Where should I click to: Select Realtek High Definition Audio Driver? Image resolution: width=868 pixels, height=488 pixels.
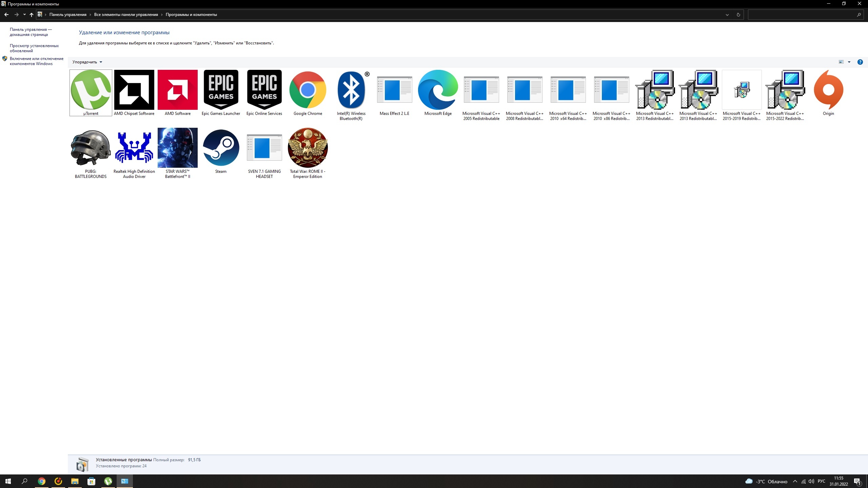(134, 148)
